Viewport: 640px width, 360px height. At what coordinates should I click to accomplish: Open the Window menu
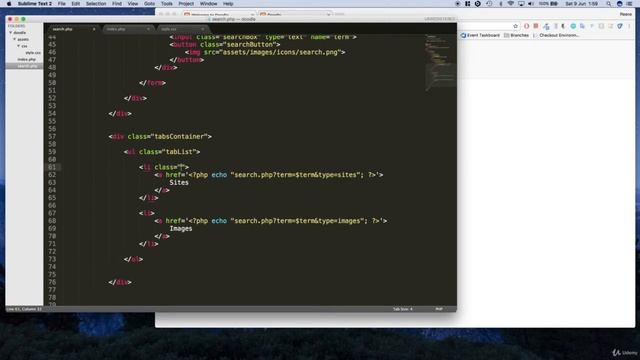tap(208, 4)
